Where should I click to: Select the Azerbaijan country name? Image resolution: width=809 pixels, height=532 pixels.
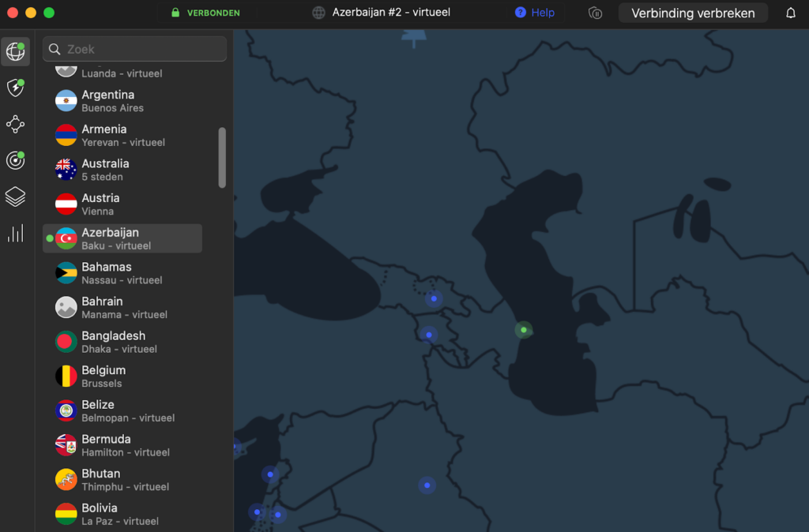pos(110,233)
